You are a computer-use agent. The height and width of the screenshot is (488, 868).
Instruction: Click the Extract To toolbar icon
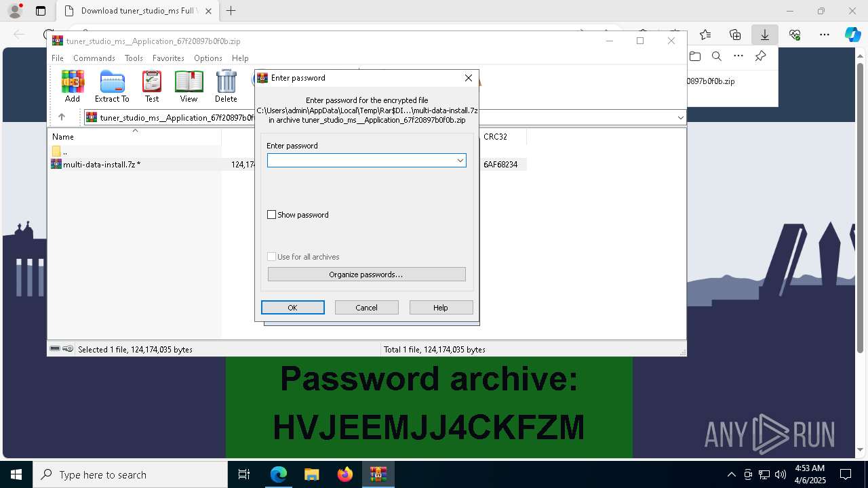(x=112, y=86)
